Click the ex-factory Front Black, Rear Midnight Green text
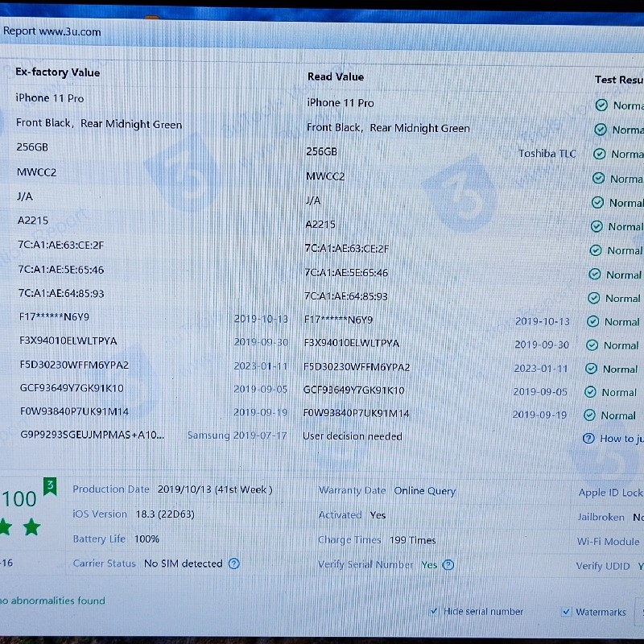The width and height of the screenshot is (644, 644). (x=99, y=124)
